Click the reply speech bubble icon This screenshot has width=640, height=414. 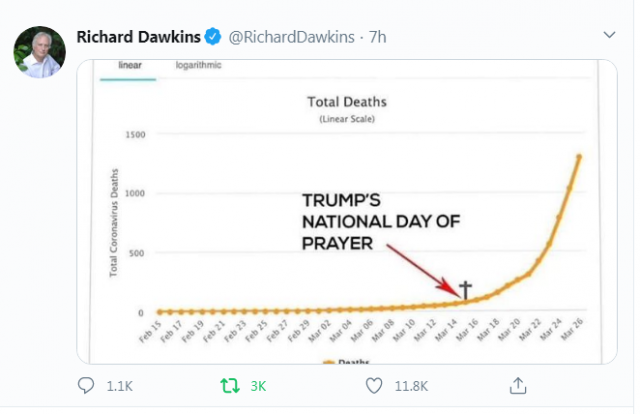pos(86,385)
